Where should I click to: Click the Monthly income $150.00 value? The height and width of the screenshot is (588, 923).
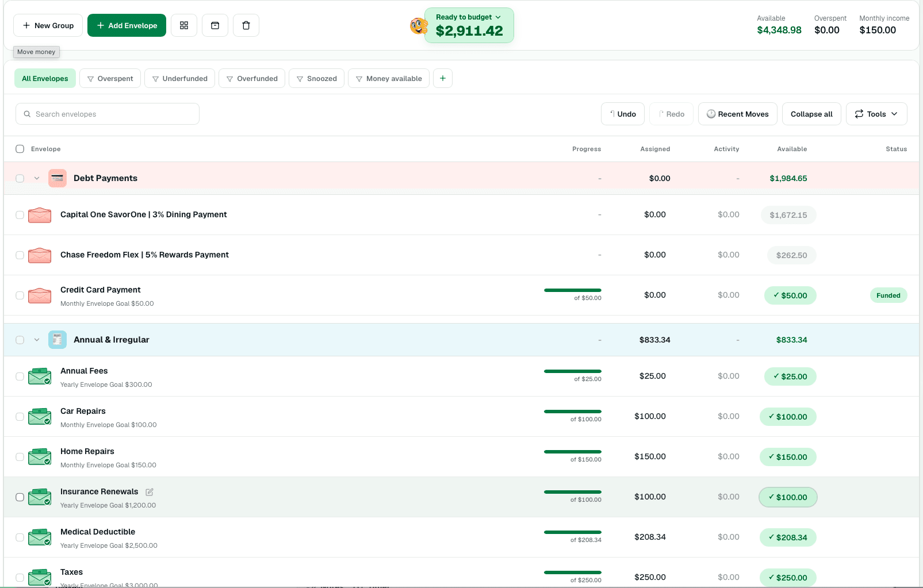(878, 30)
